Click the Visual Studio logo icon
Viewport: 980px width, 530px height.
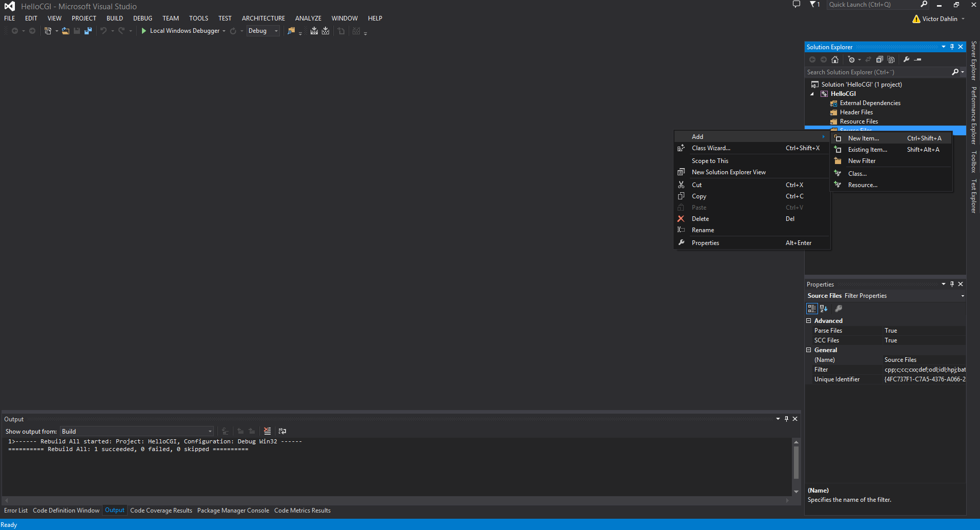coord(10,6)
